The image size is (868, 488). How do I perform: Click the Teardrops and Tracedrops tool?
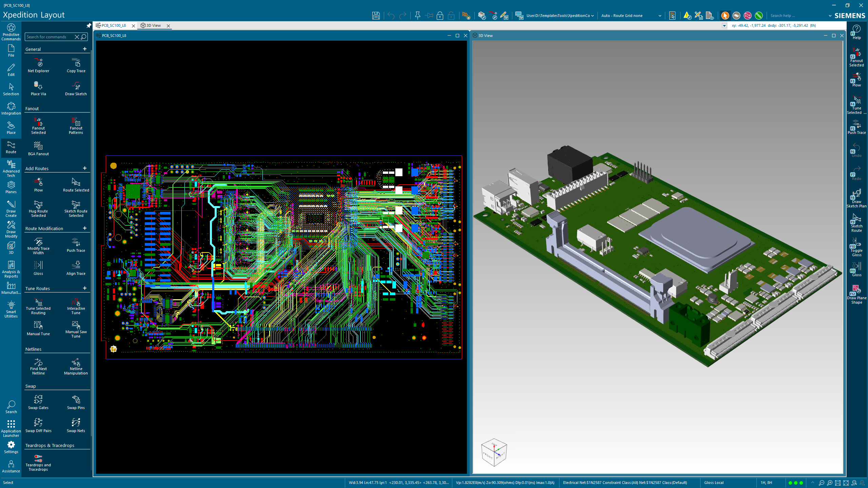(x=38, y=462)
